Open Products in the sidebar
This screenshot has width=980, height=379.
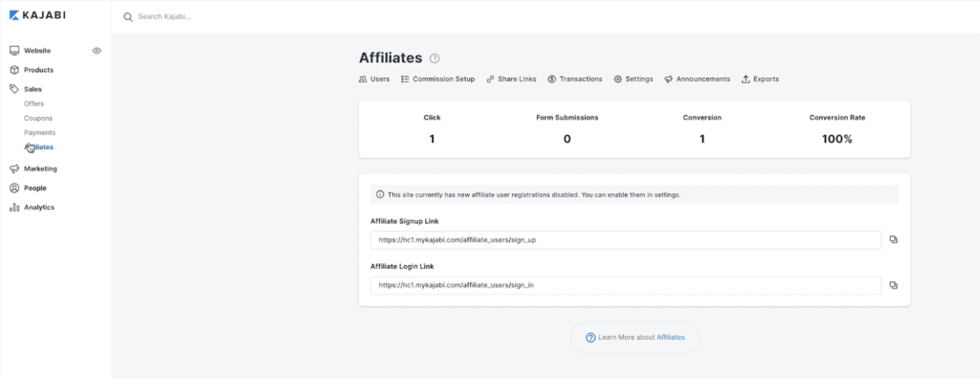[38, 70]
